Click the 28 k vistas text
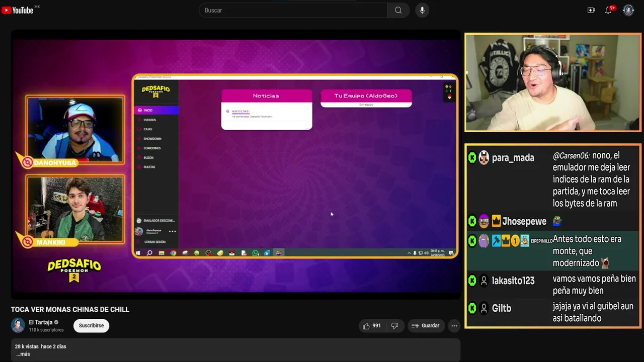Image resolution: width=644 pixels, height=362 pixels. (x=27, y=346)
